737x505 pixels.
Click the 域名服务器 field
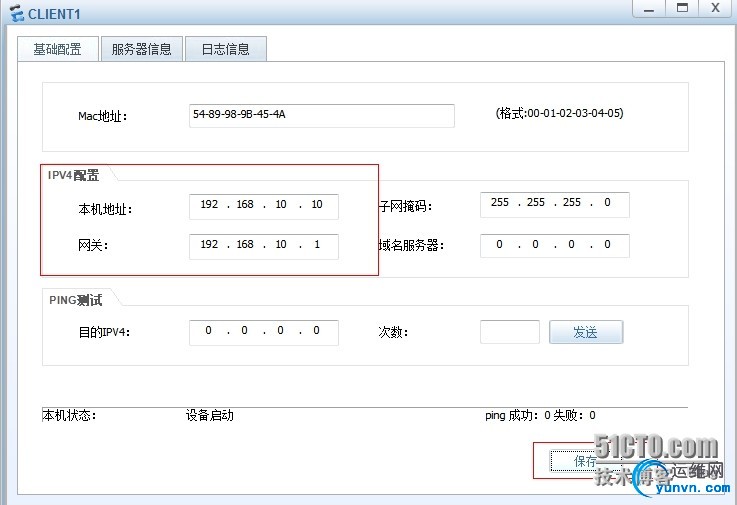(x=555, y=245)
